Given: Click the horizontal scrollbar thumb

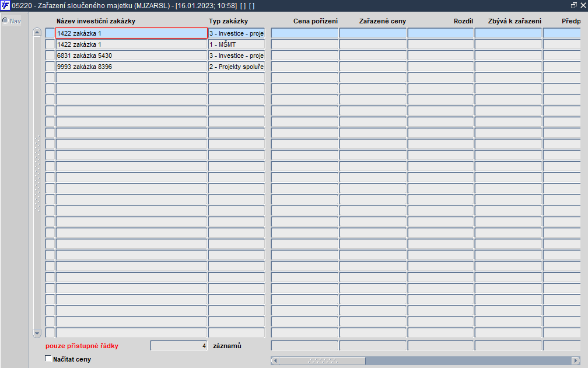Looking at the screenshot, I should coord(323,360).
